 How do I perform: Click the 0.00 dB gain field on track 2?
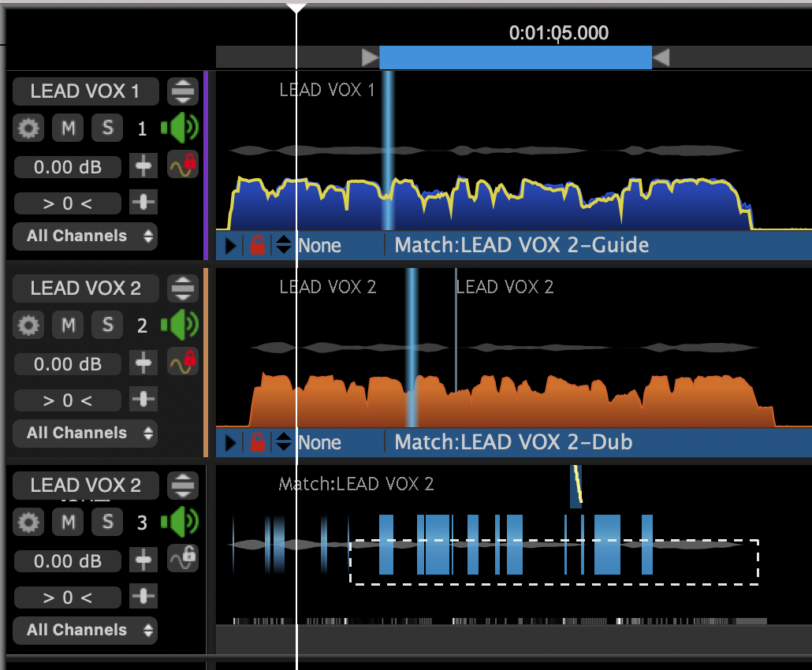69,363
